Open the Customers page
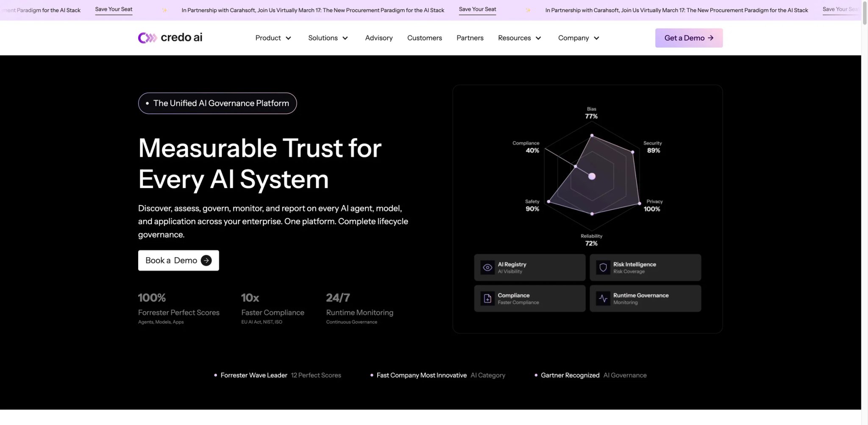 [425, 38]
